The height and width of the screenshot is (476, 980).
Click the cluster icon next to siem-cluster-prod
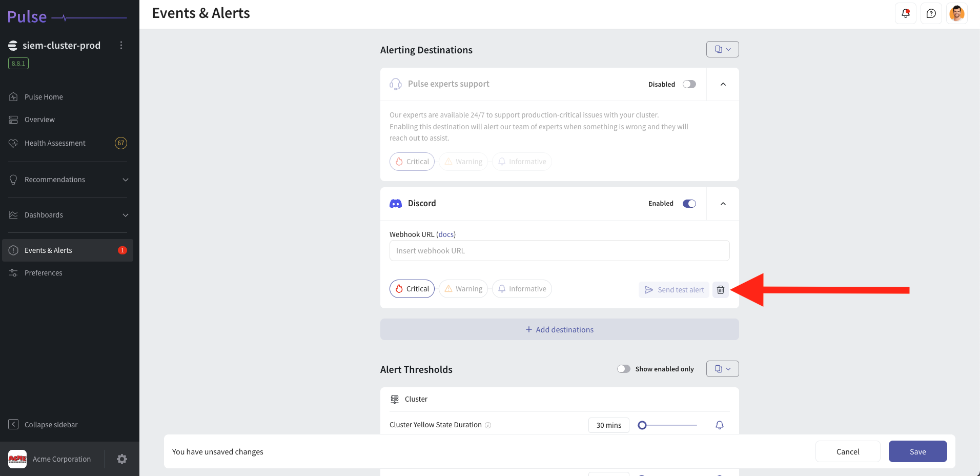coord(12,45)
